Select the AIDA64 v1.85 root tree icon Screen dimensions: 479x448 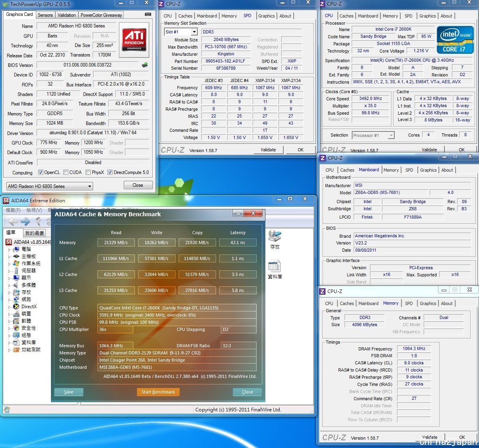pyautogui.click(x=9, y=242)
